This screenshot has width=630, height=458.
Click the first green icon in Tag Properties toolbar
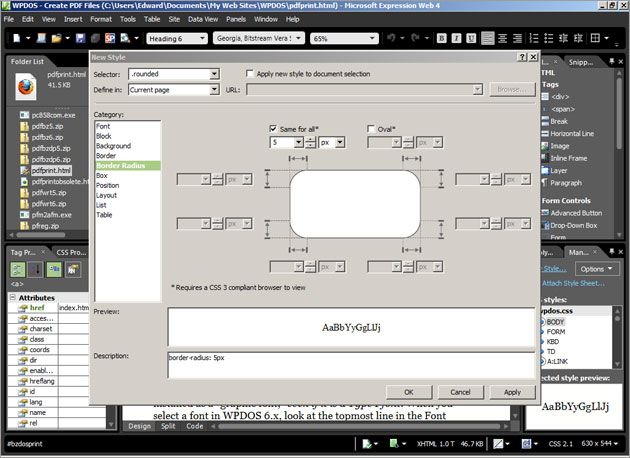(17, 270)
